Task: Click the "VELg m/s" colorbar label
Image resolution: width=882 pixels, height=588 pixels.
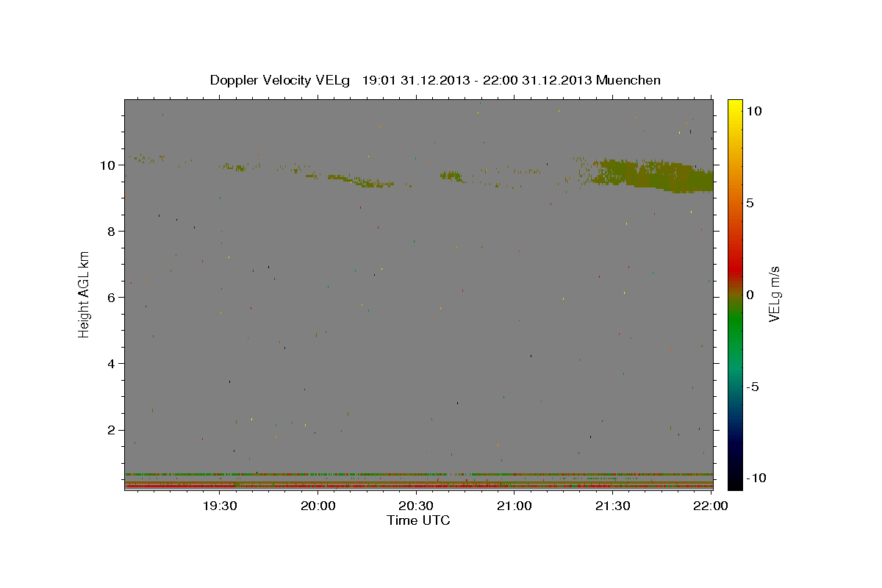Action: tap(774, 294)
